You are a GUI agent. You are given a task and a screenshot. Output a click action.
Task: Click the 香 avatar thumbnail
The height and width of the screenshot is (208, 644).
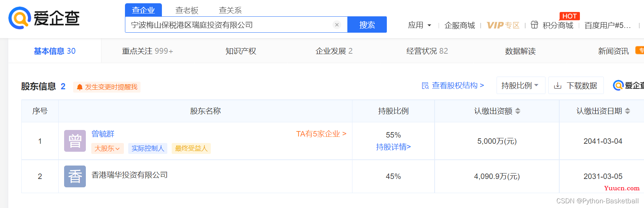75,176
